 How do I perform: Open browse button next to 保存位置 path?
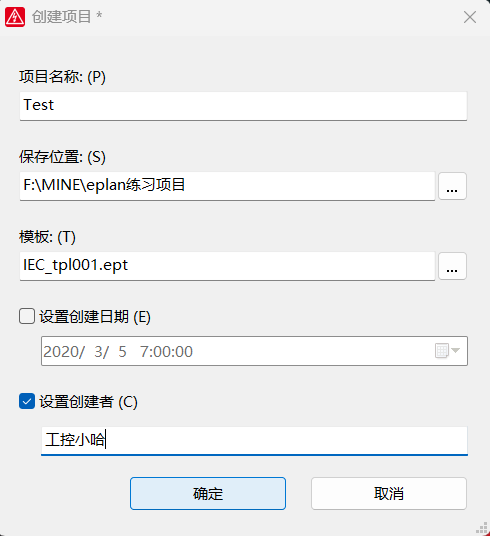[x=452, y=186]
